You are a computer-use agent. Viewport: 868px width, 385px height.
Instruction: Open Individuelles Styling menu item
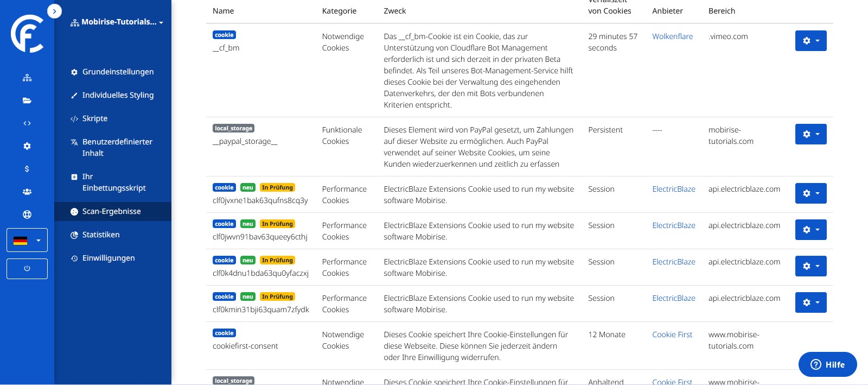pos(118,95)
